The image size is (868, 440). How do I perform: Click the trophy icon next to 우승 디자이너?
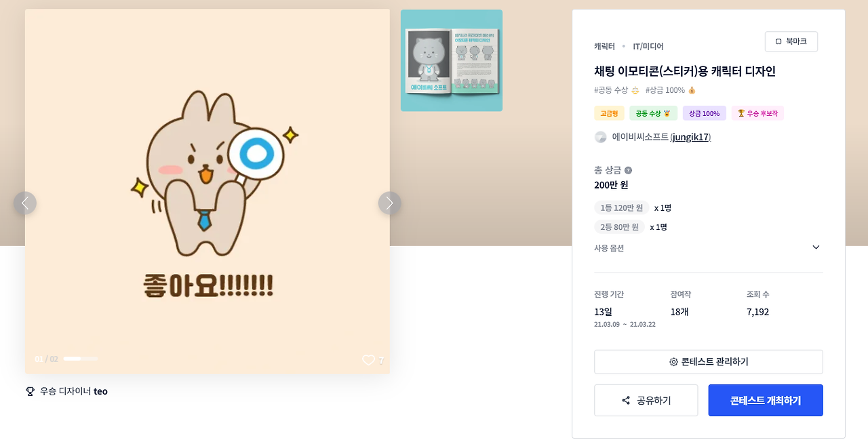pyautogui.click(x=30, y=391)
